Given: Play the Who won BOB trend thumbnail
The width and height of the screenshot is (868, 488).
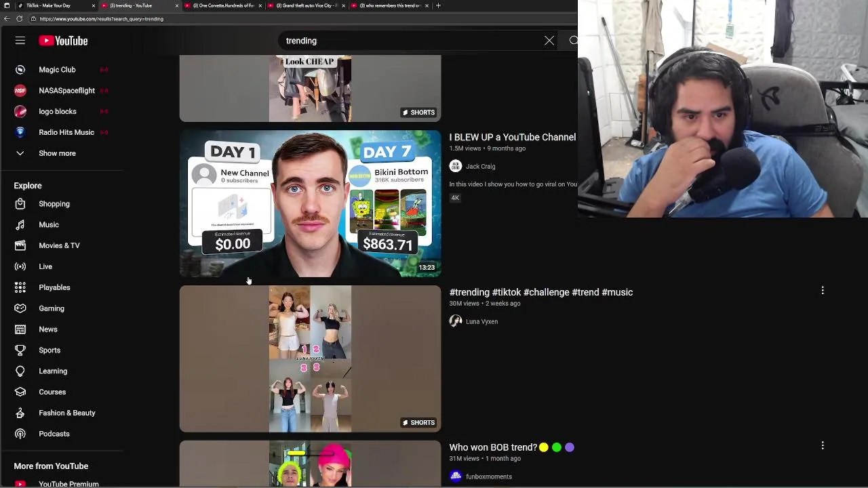Looking at the screenshot, I should click(310, 464).
